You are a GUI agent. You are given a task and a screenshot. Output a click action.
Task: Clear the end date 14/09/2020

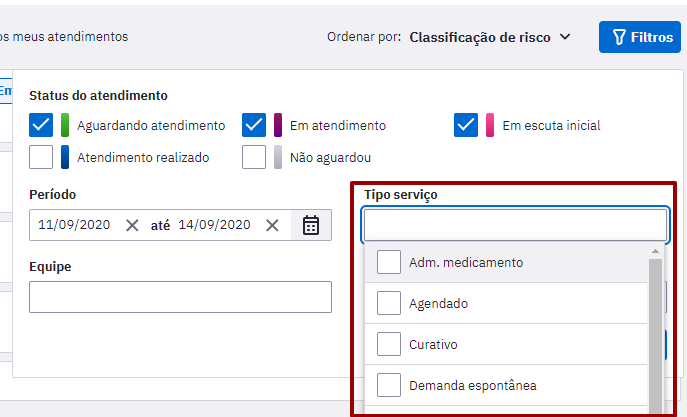[x=272, y=226]
